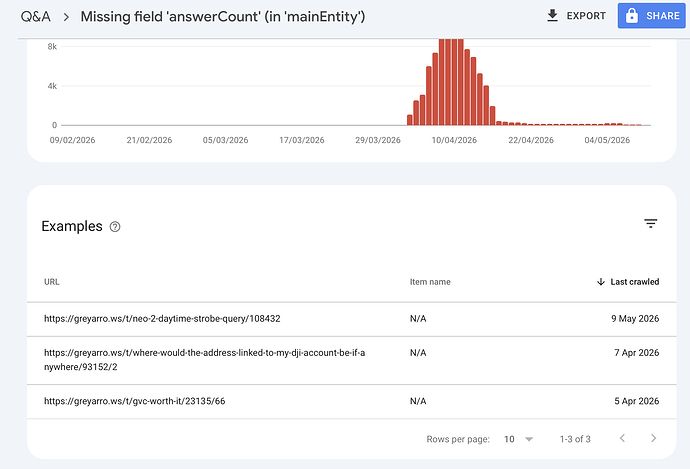The image size is (690, 469).
Task: Click the 9 May 2026 crawl date
Action: point(635,319)
